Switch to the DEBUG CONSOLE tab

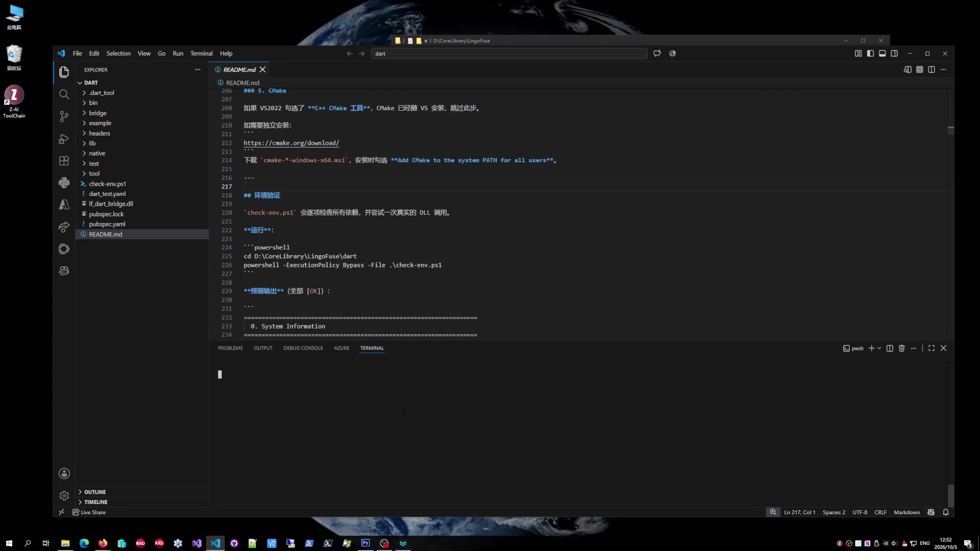coord(303,348)
